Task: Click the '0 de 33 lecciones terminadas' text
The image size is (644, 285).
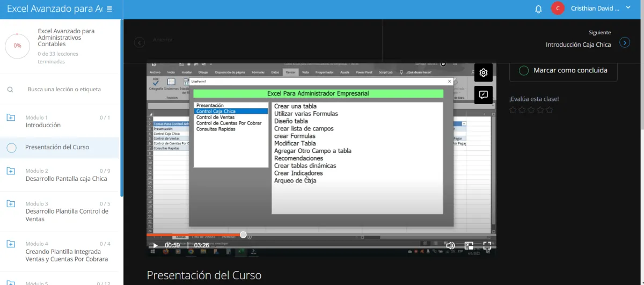Action: pos(58,57)
